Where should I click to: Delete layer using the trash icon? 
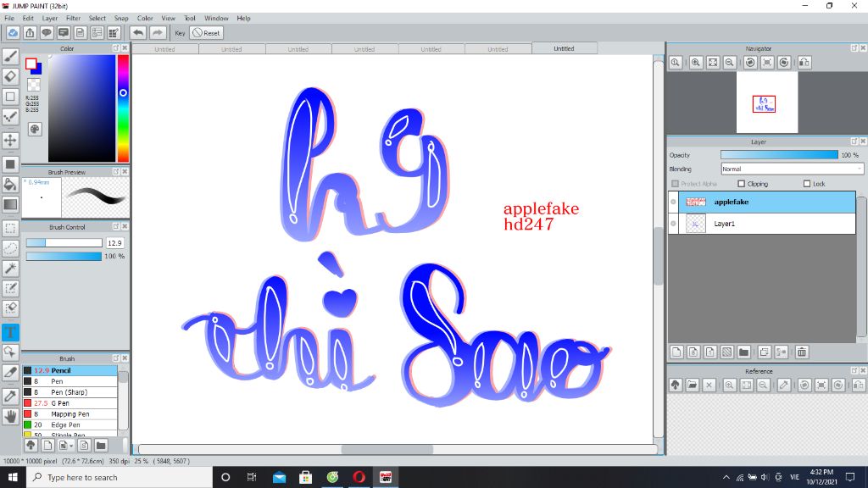(802, 352)
